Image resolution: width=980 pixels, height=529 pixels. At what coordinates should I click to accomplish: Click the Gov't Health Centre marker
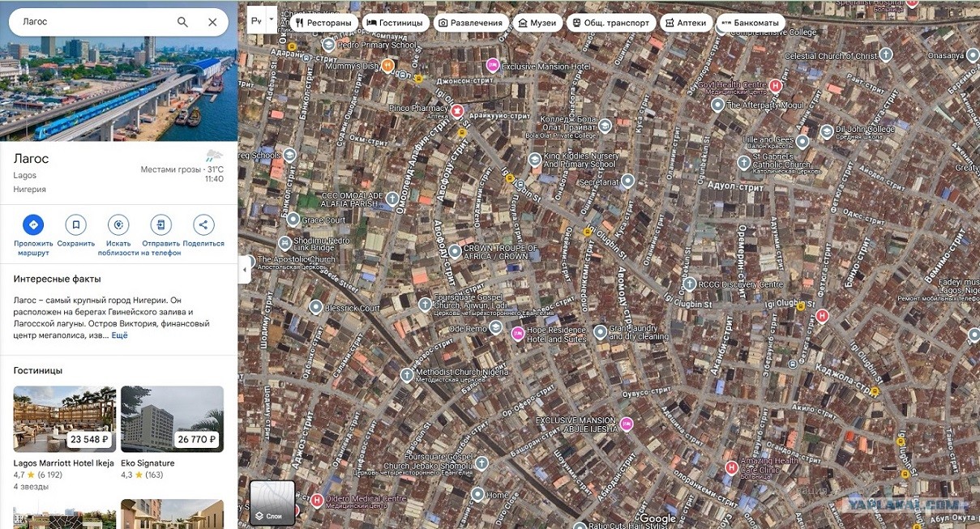[776, 86]
